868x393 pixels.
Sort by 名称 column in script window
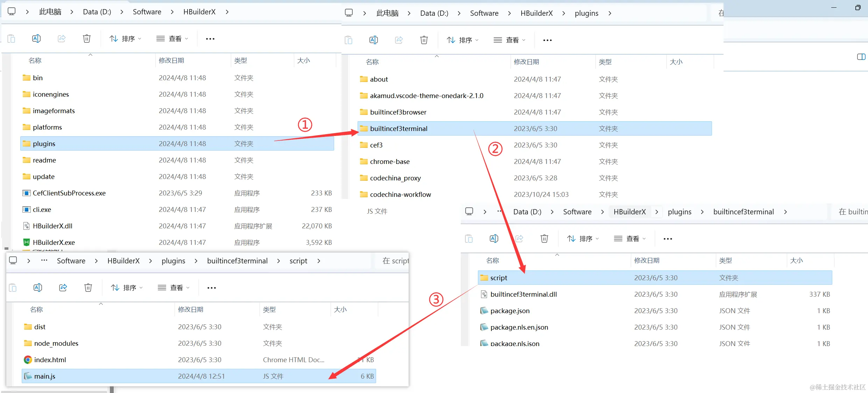36,309
